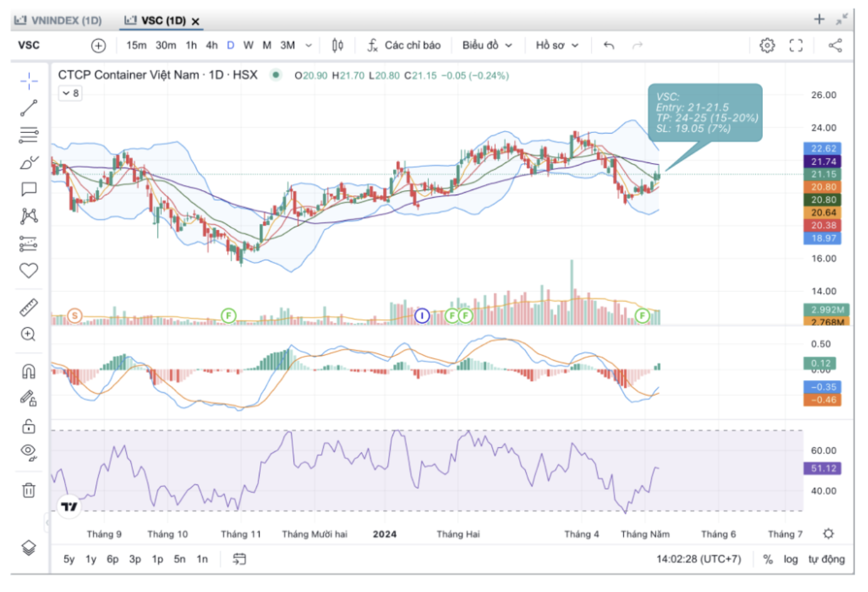Click the add symbol plus button
The image size is (868, 592).
[99, 45]
